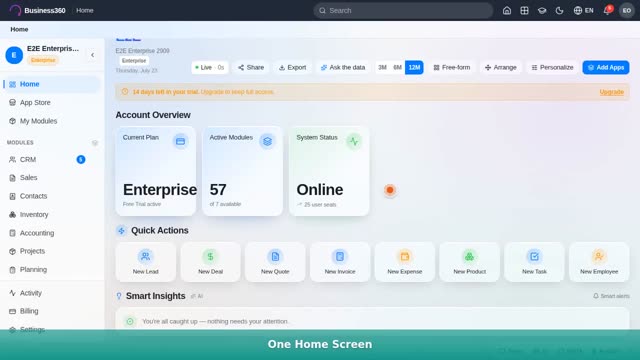Screen dimensions: 640x360
Task: Click the New Lead quick action
Action: coord(146,262)
